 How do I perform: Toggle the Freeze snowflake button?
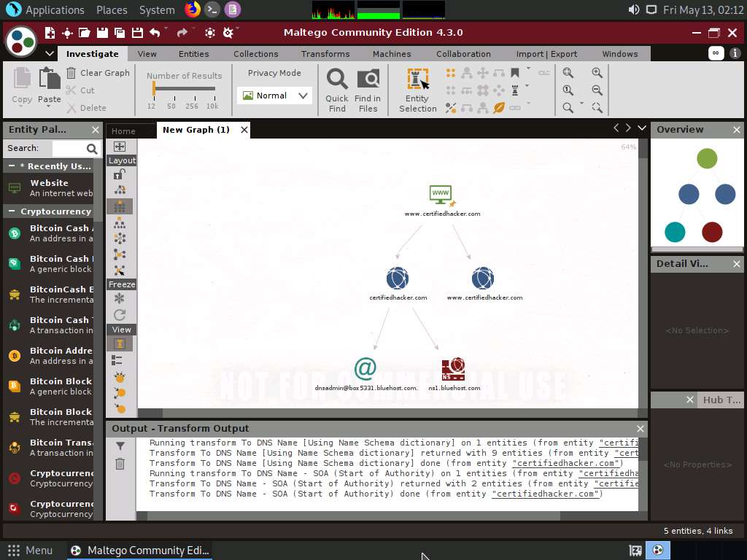pos(119,298)
